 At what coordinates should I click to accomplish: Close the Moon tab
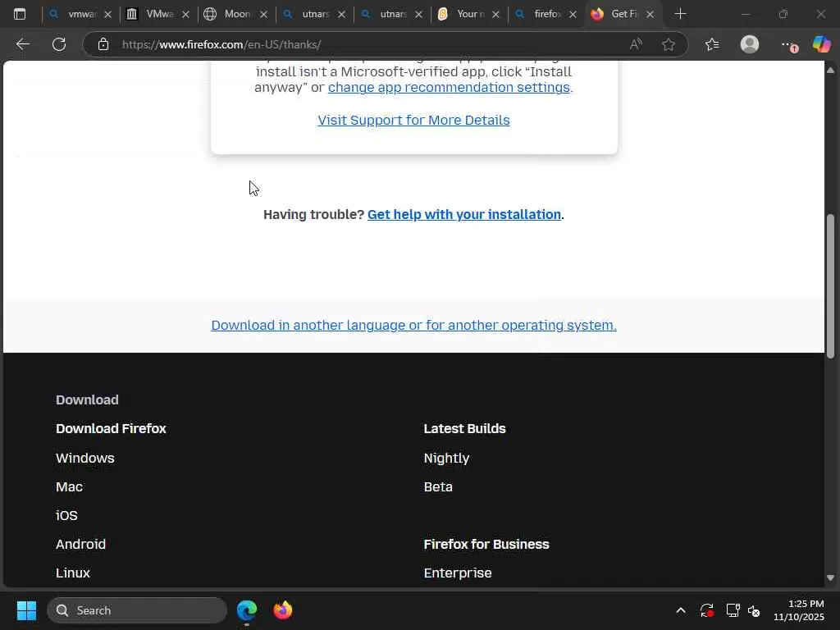pyautogui.click(x=263, y=15)
